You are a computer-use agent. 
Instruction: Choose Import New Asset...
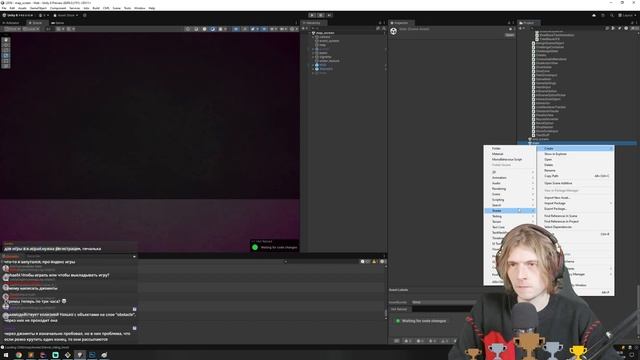tap(575, 198)
